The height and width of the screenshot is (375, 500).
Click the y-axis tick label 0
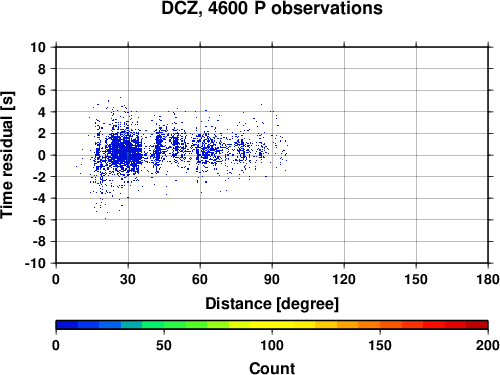tap(42, 155)
